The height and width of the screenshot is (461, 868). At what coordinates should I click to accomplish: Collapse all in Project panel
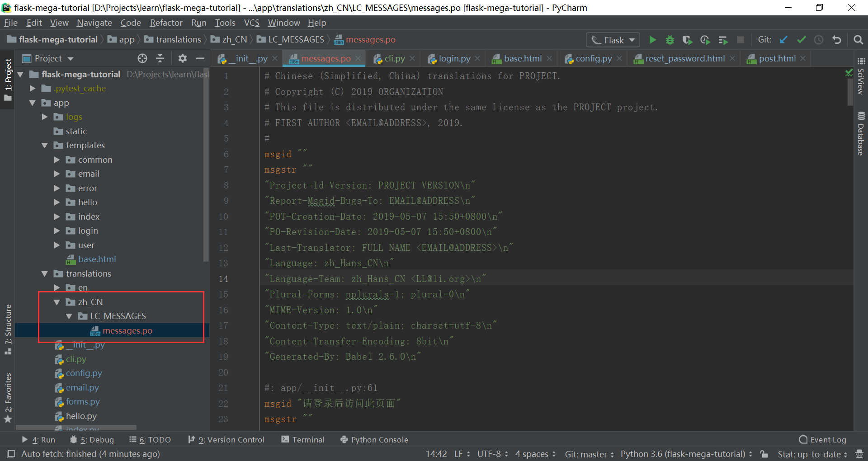pos(160,58)
